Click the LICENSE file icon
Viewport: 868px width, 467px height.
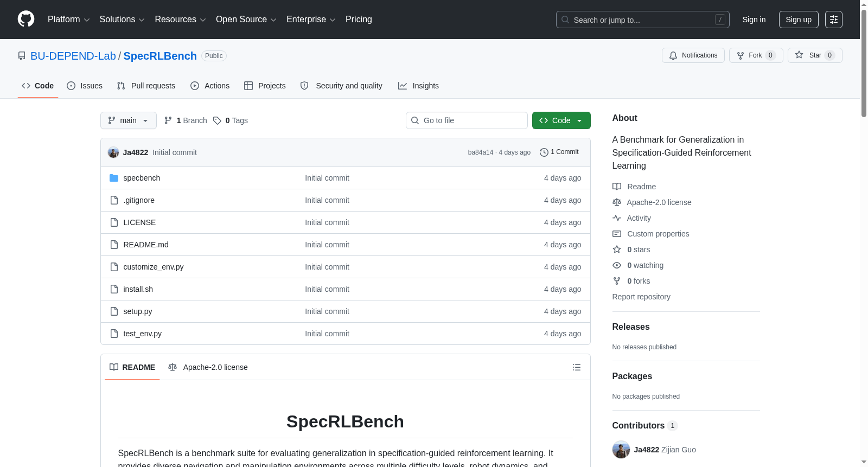114,222
